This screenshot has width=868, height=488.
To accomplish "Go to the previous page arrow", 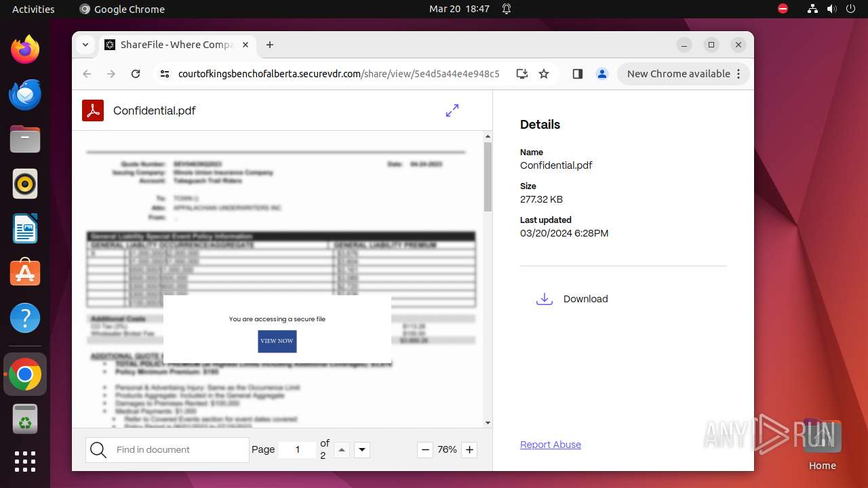I will click(x=342, y=449).
